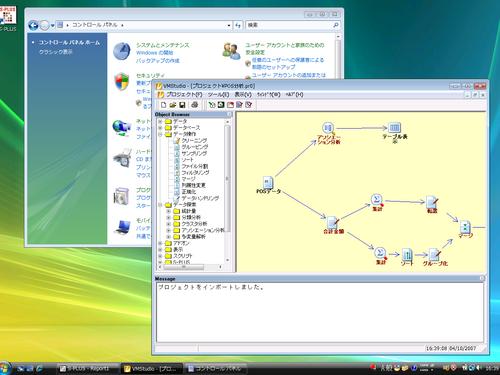Select the 合計金額 node icon
Viewport: 500px width, 375px height.
click(332, 222)
